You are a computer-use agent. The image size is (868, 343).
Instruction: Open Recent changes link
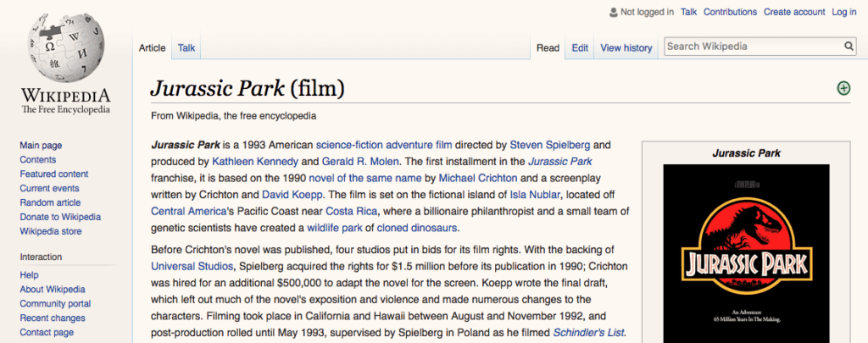coord(53,318)
